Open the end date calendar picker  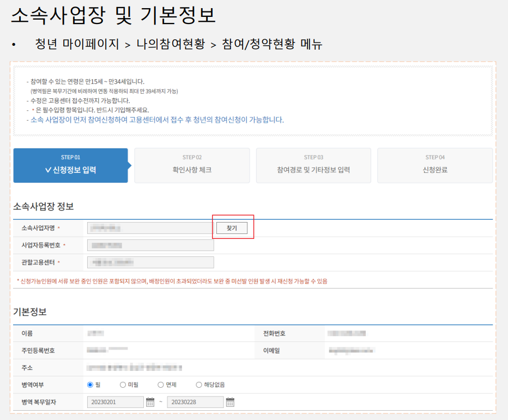tap(230, 402)
